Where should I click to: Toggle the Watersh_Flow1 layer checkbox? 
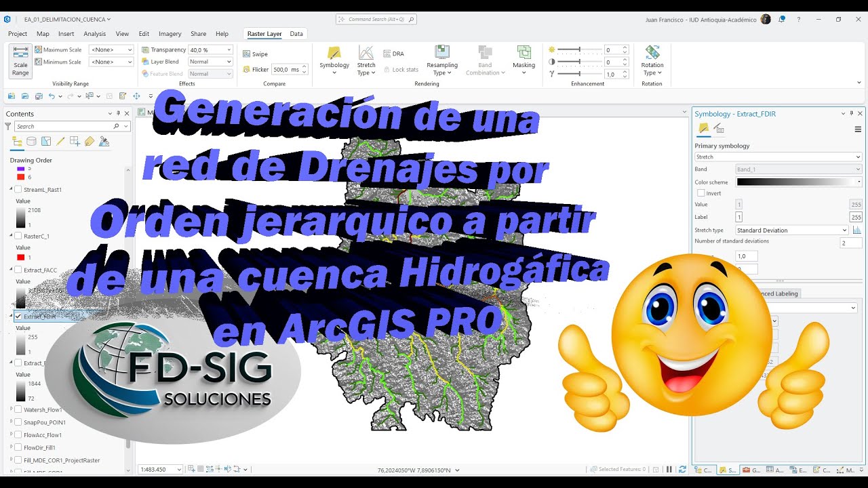point(18,409)
